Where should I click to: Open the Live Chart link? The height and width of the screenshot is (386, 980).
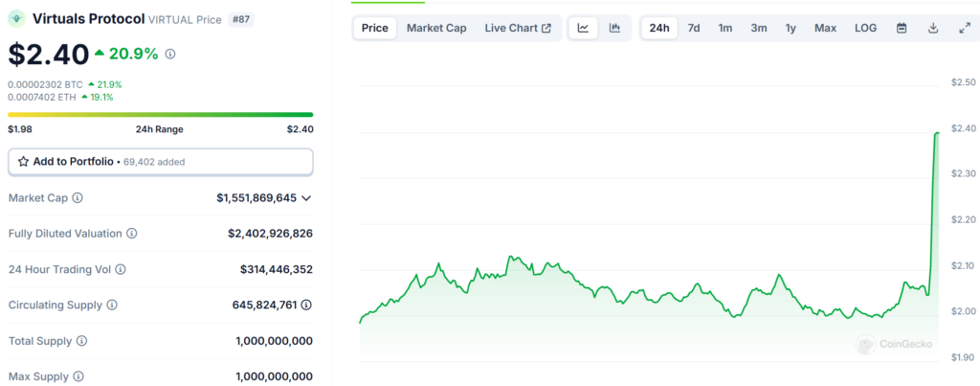coord(518,28)
